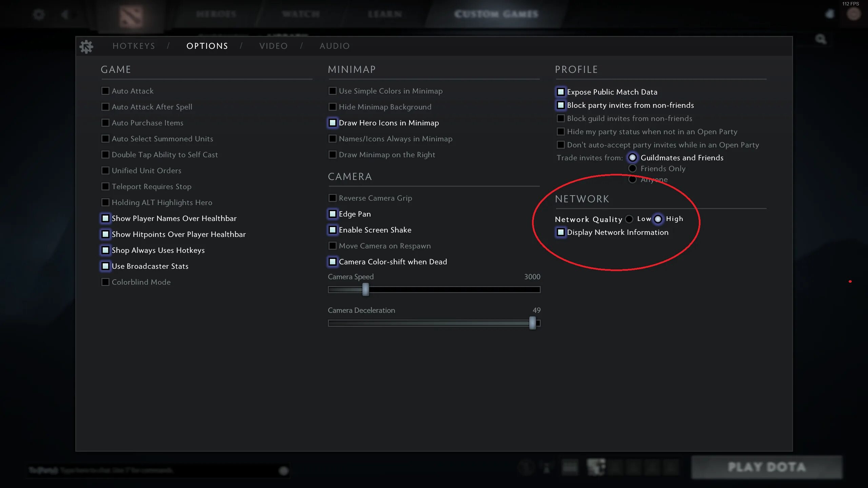Choose Friends Only for trade invites
The width and height of the screenshot is (868, 488).
point(632,168)
